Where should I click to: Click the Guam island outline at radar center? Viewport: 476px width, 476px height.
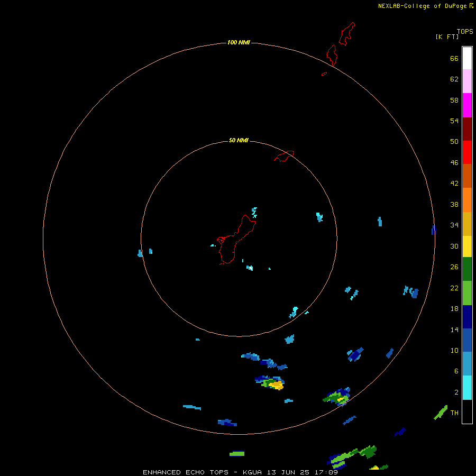click(236, 240)
